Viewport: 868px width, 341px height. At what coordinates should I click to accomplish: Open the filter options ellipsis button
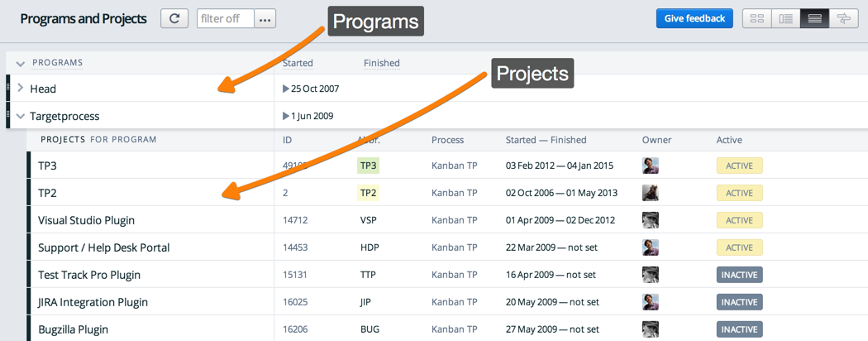[265, 18]
